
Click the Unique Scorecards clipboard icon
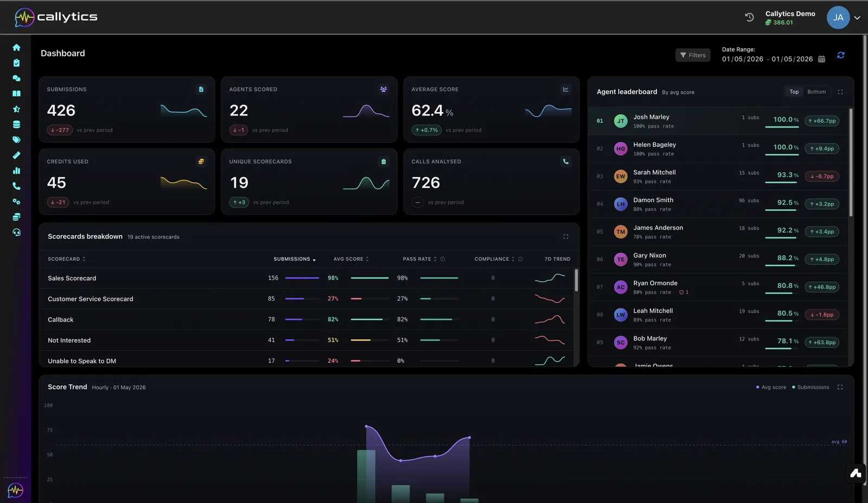tap(384, 162)
